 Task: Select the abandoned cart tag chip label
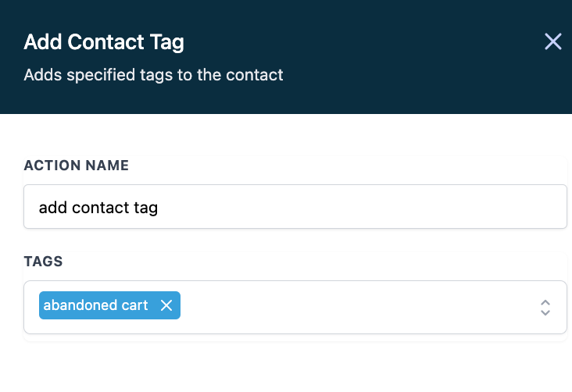[95, 305]
